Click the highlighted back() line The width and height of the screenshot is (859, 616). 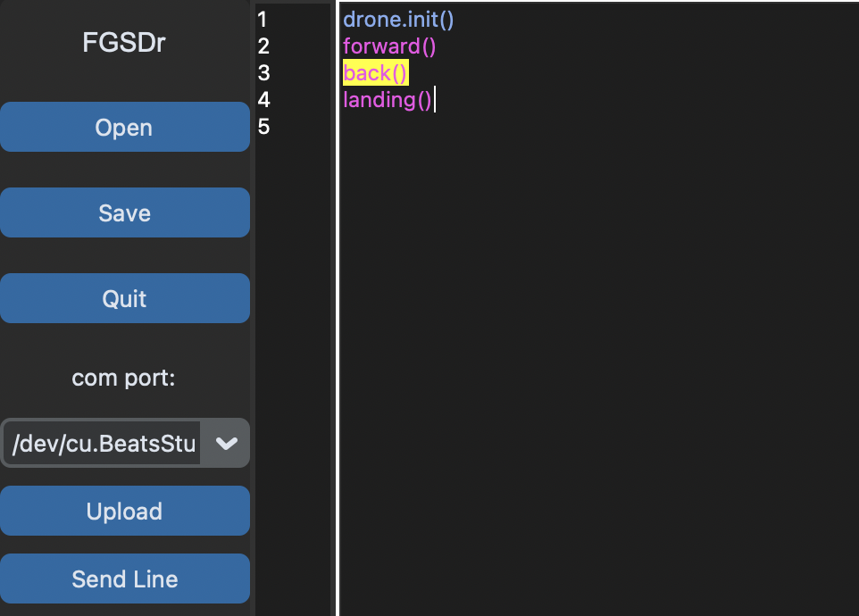tap(375, 72)
